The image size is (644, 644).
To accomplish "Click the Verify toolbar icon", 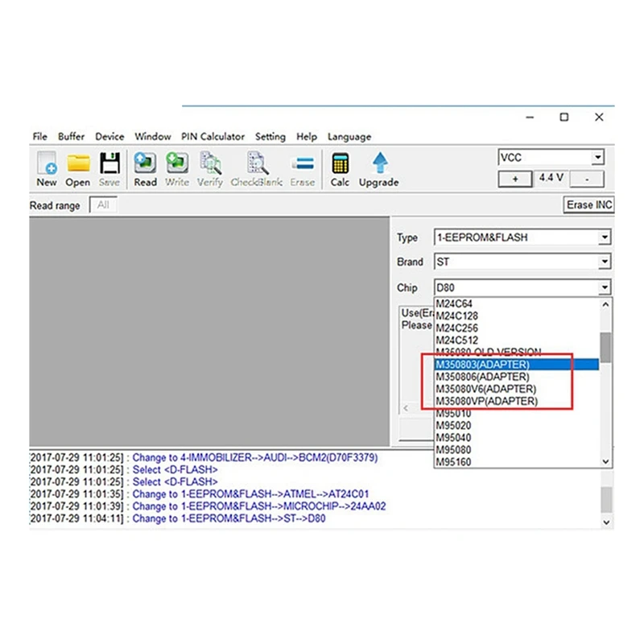I will click(210, 163).
